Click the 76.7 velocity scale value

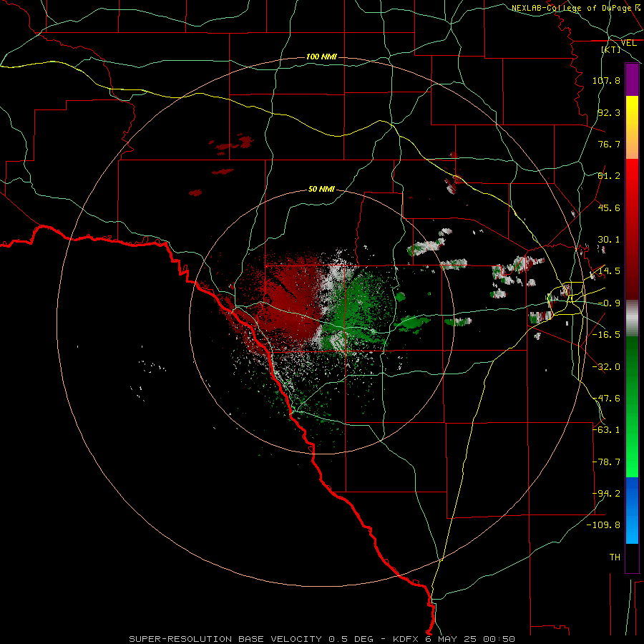pyautogui.click(x=609, y=144)
